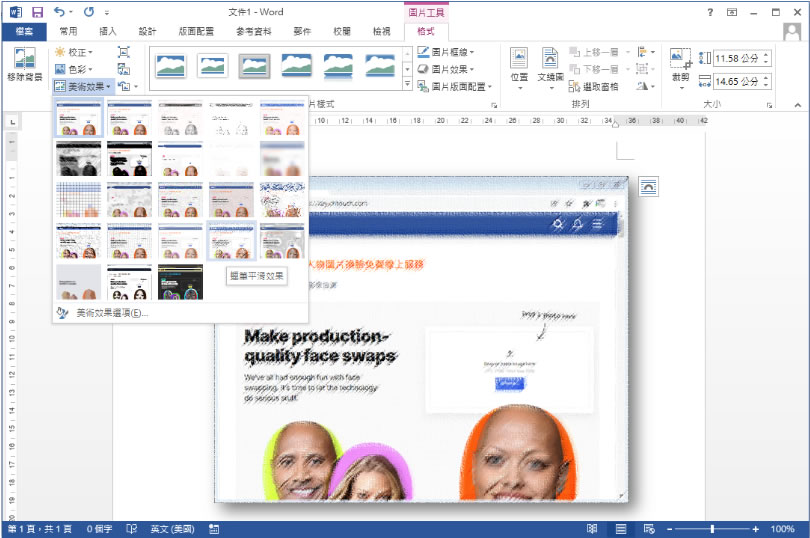Click the proofing book icon in status bar
Screen dimensions: 810x538
tap(132, 529)
